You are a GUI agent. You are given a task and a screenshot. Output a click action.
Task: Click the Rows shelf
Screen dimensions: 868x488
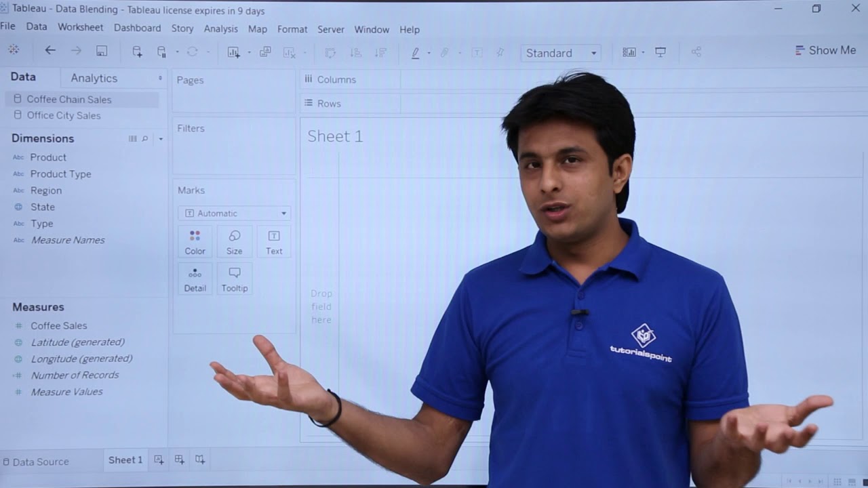pos(583,103)
